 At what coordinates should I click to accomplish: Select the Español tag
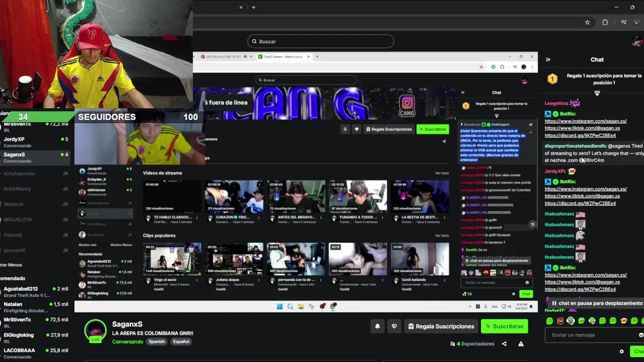181,341
